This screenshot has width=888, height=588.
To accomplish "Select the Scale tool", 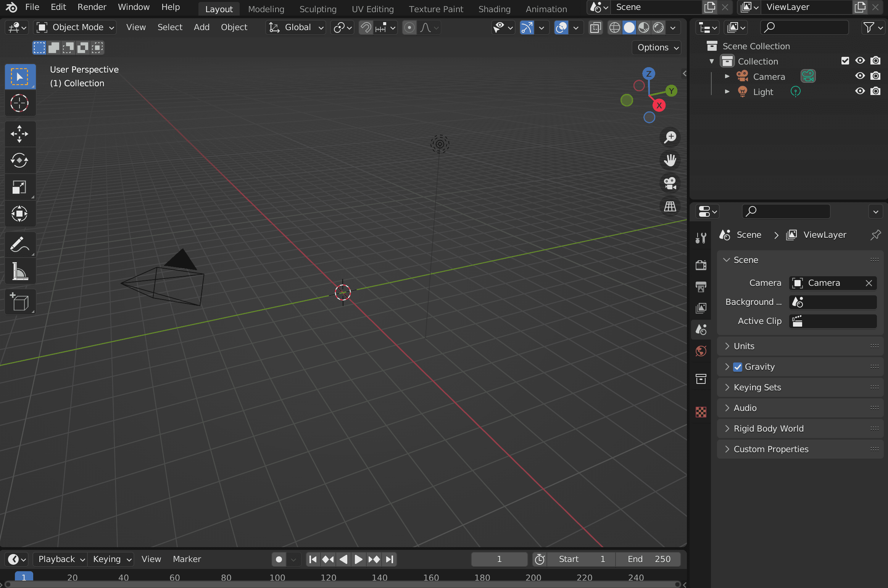I will click(20, 187).
